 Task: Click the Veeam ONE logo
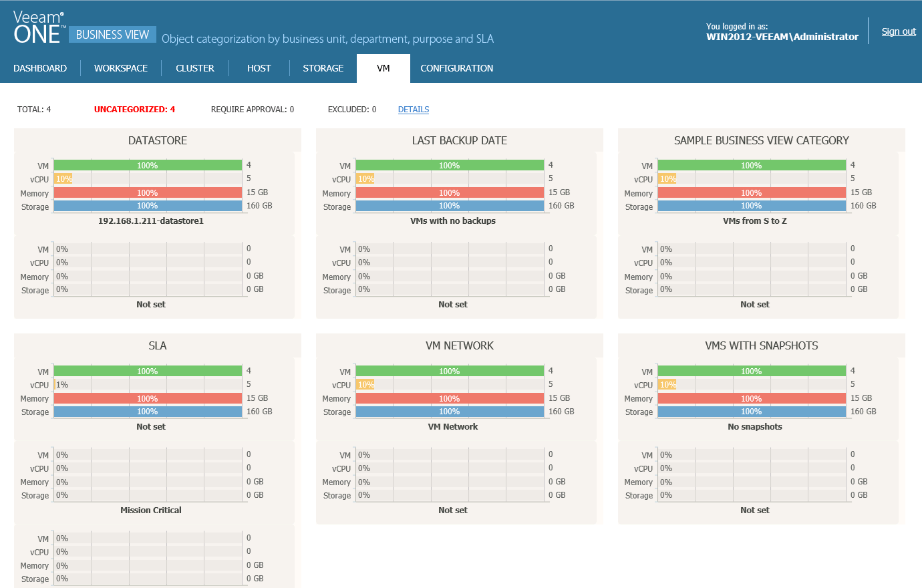coord(39,27)
